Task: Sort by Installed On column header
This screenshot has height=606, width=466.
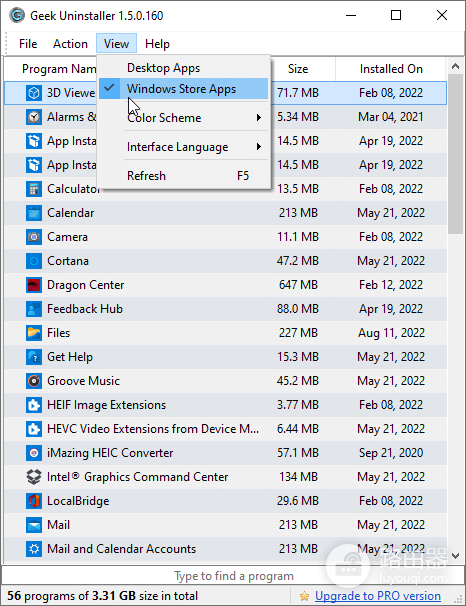Action: (x=391, y=69)
